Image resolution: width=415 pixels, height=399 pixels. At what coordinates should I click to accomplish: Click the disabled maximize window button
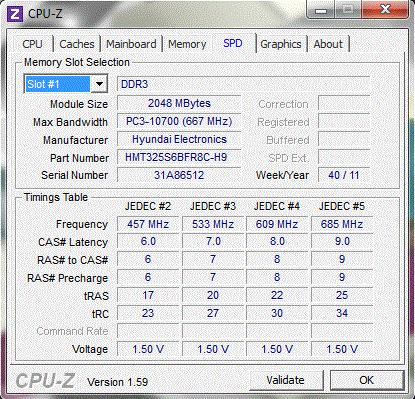pyautogui.click(x=348, y=9)
